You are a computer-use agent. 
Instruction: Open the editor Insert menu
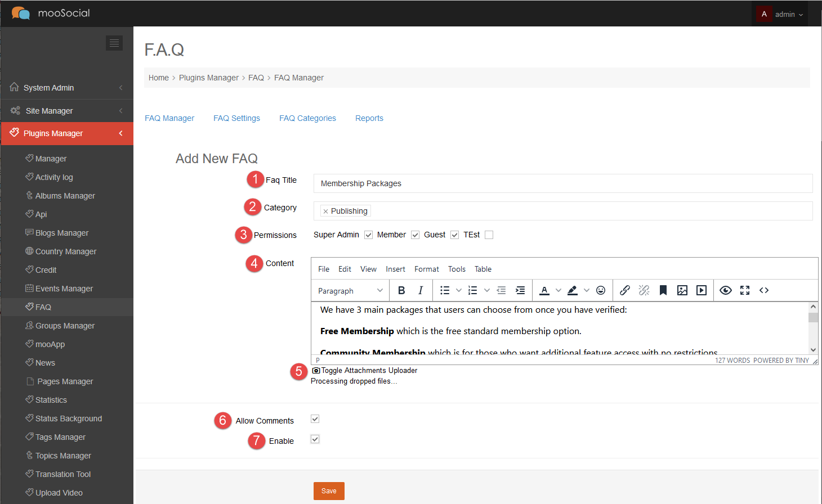(395, 269)
